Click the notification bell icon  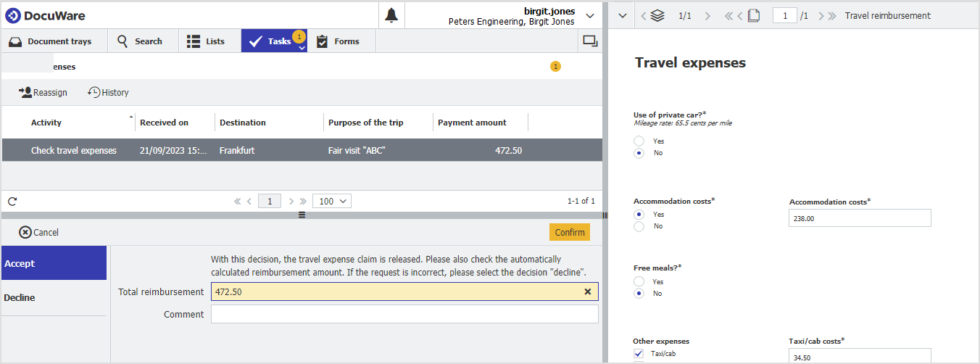click(391, 15)
